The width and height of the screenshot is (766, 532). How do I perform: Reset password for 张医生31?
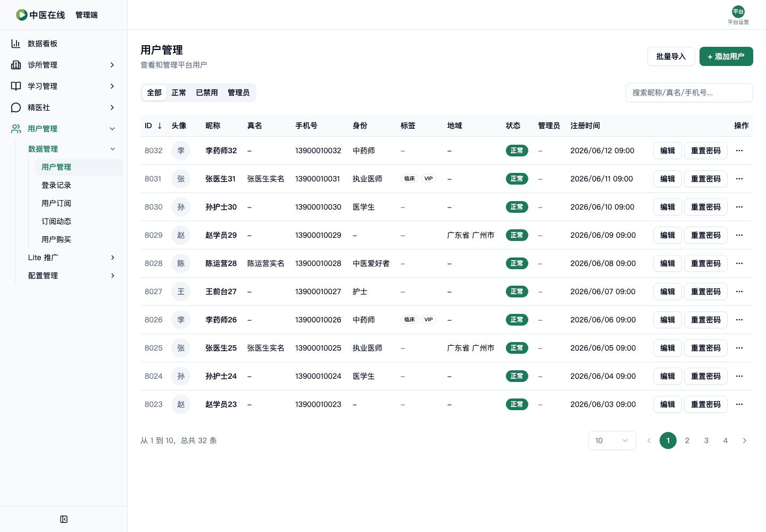coord(706,179)
